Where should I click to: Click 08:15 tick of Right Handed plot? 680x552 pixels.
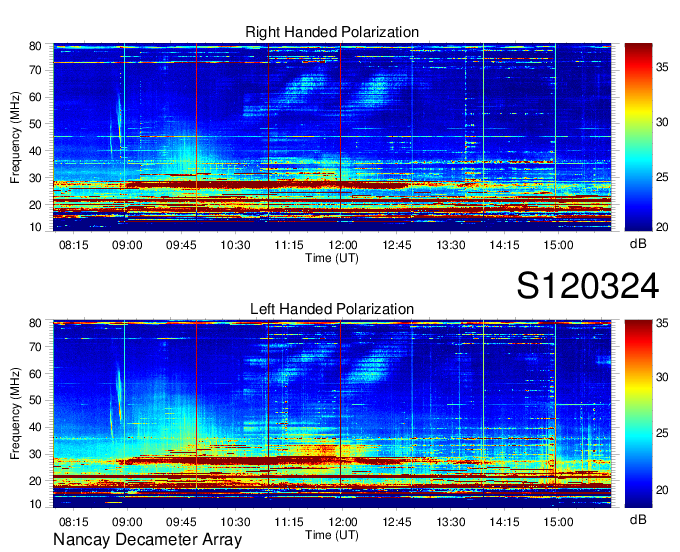pyautogui.click(x=73, y=245)
